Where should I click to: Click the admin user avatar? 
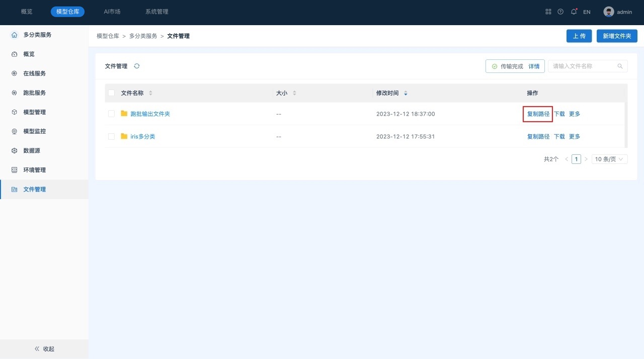(609, 12)
